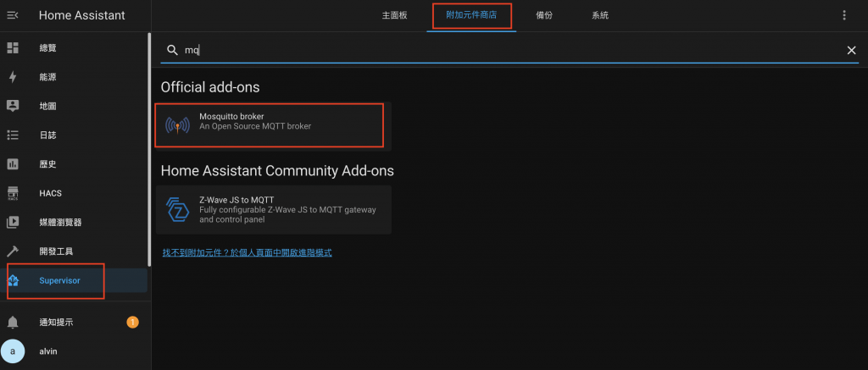The image size is (868, 370).
Task: Open the alvin user avatar
Action: coord(13,351)
